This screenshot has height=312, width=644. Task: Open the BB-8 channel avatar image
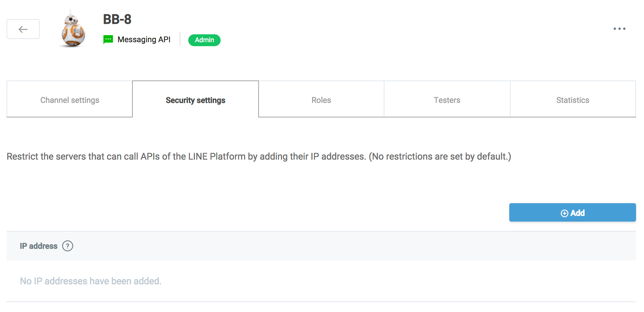pyautogui.click(x=73, y=29)
